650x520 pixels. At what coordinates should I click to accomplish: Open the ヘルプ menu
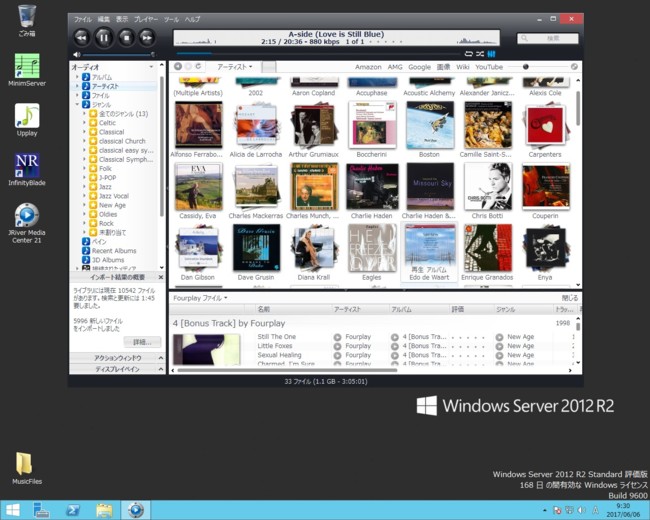pyautogui.click(x=192, y=19)
